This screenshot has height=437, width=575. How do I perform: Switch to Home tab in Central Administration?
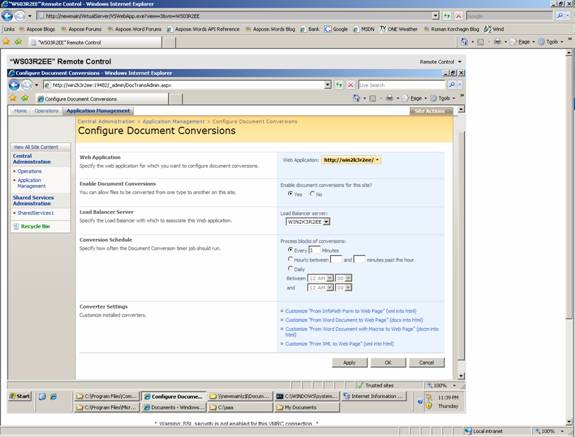[21, 111]
